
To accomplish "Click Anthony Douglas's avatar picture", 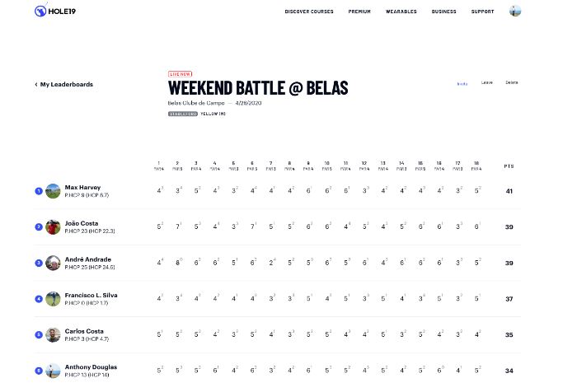I will click(54, 370).
